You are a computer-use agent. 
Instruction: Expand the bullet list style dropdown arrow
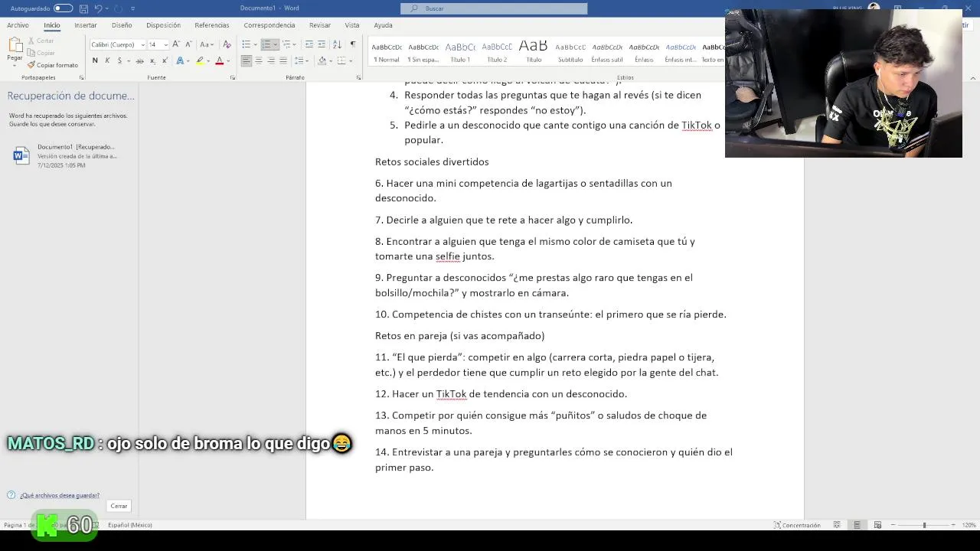coord(254,44)
